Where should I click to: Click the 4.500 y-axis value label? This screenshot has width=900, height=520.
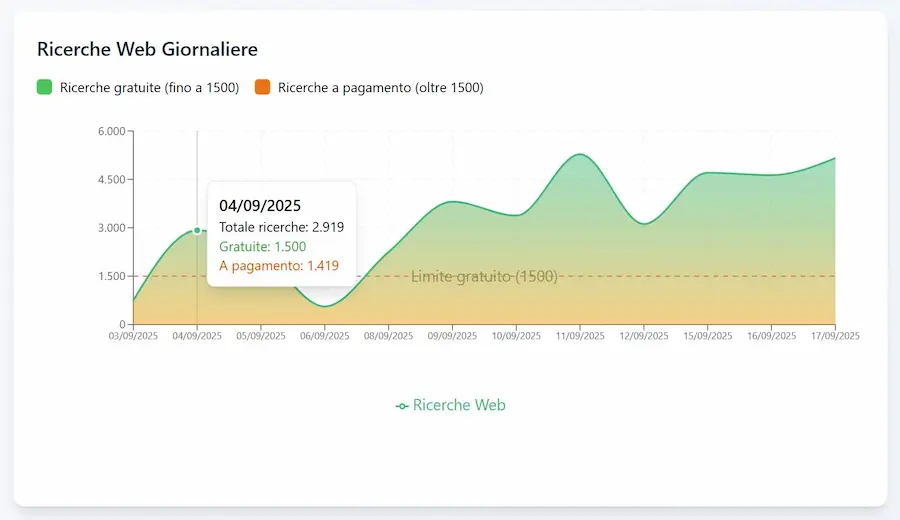coord(111,180)
